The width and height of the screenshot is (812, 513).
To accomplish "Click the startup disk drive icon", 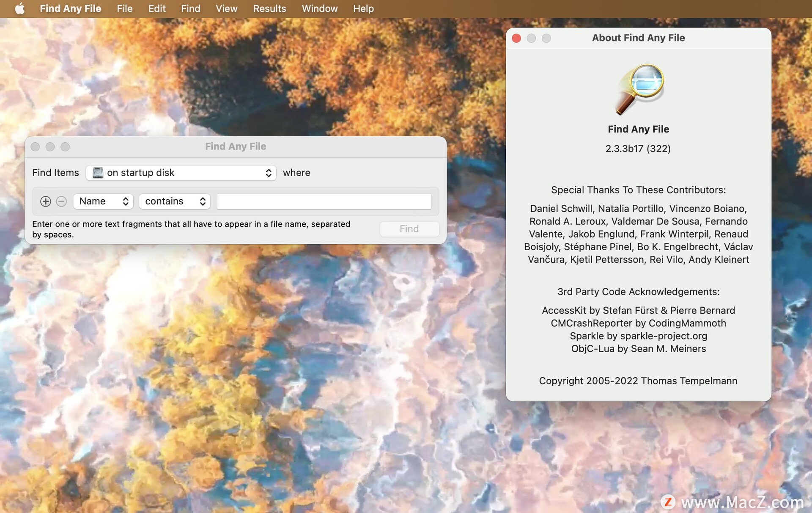I will click(97, 172).
